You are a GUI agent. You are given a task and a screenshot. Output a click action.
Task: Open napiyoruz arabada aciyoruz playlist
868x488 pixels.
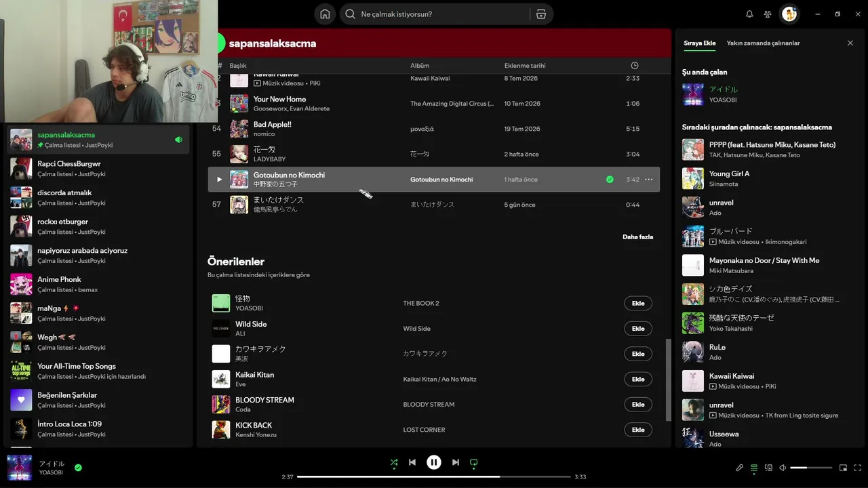98,255
